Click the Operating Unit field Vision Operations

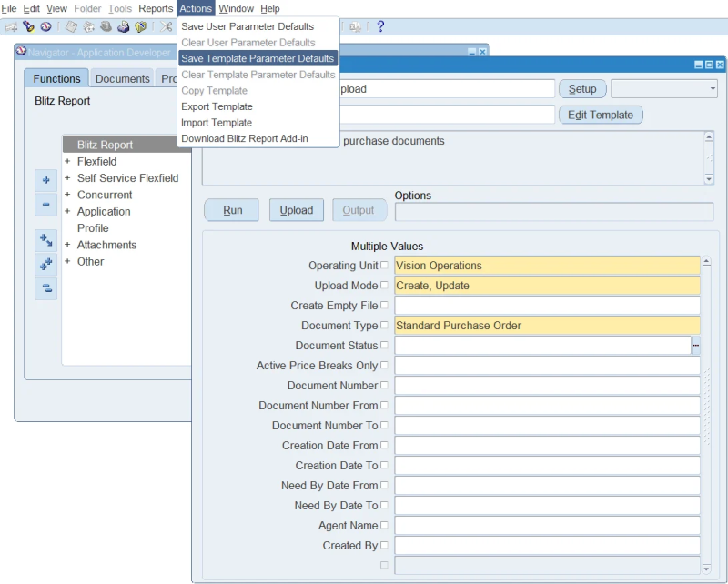click(547, 266)
